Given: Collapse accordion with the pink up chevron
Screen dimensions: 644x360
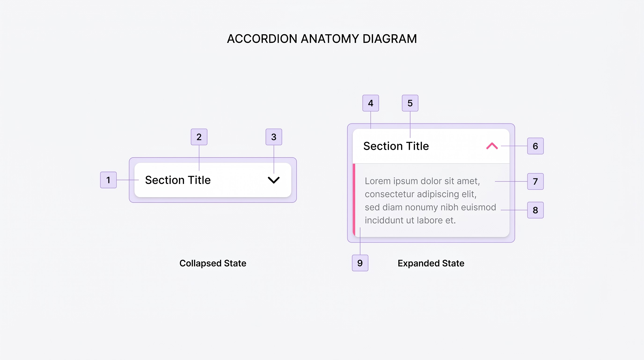Looking at the screenshot, I should point(492,146).
